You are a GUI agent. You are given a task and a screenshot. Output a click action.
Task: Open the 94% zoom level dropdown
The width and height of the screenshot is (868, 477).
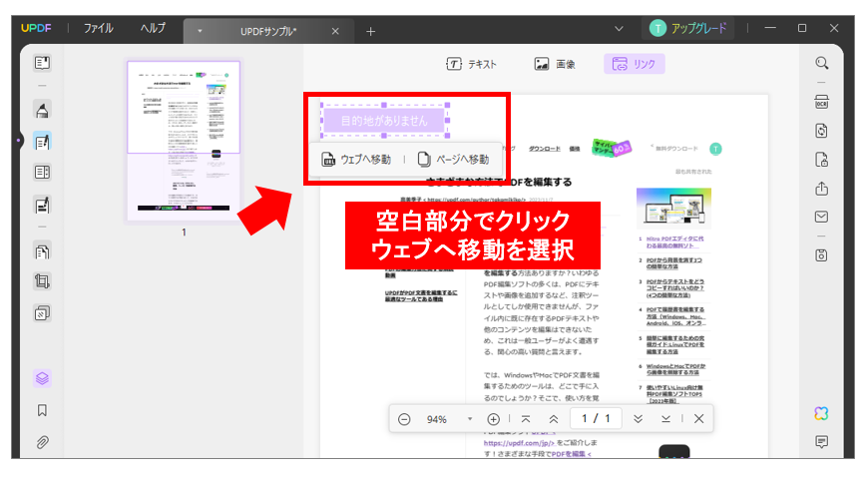tap(470, 419)
